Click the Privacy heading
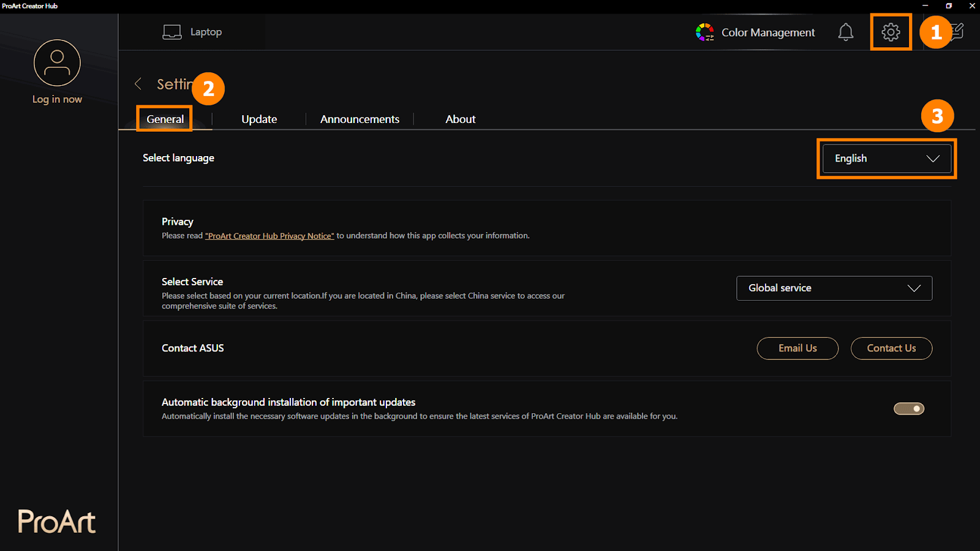The height and width of the screenshot is (551, 980). tap(178, 222)
